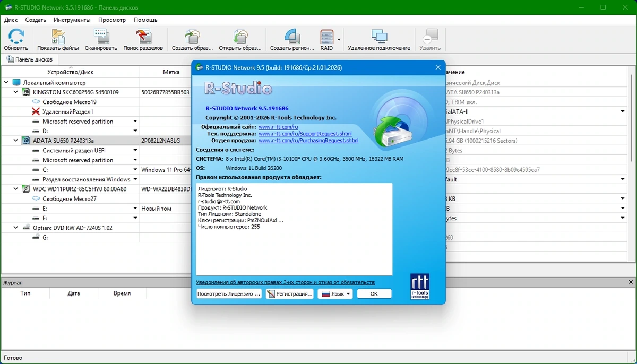
Task: Open the Помощь menu
Action: coord(145,20)
